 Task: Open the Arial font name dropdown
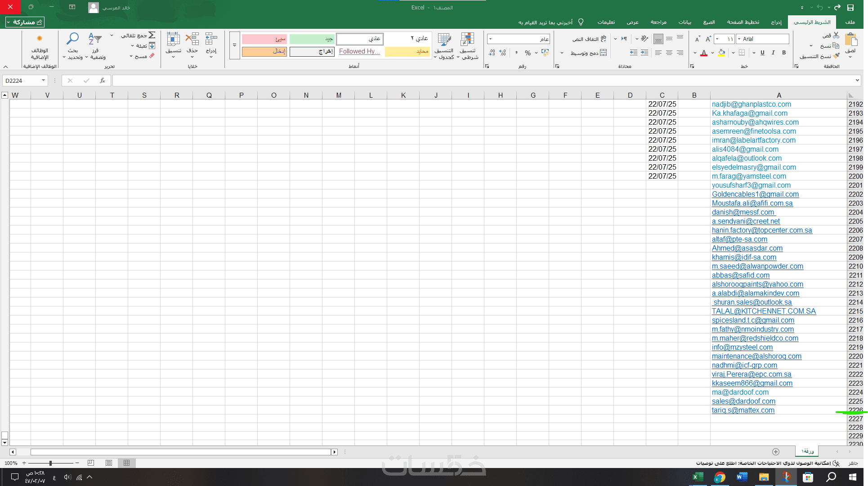pos(739,39)
